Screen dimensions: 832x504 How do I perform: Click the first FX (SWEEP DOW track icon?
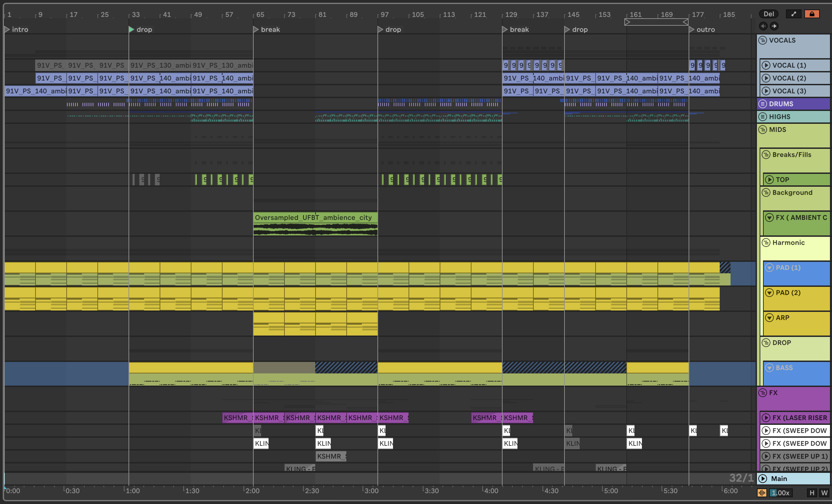[766, 431]
